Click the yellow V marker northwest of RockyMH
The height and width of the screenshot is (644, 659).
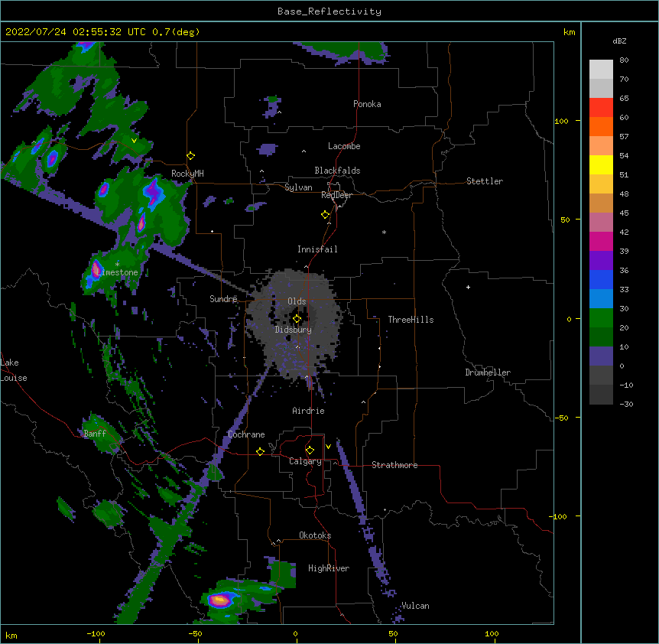134,141
